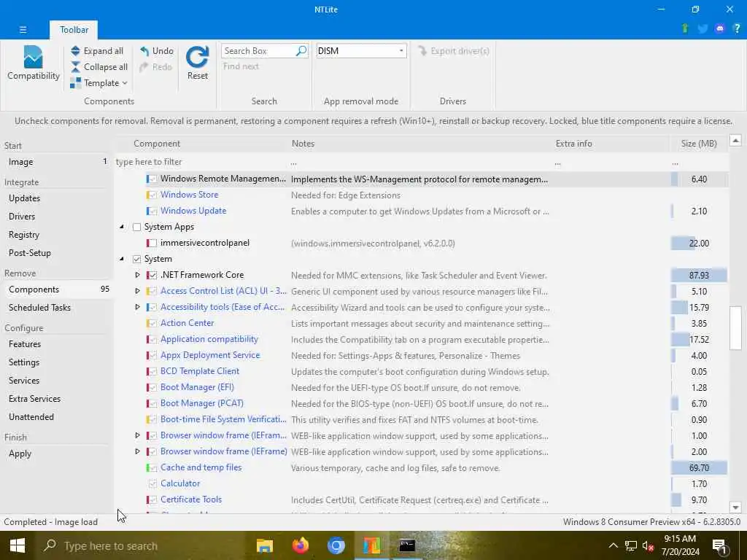Toggle the System Apps checkbox
747x560 pixels.
[136, 227]
